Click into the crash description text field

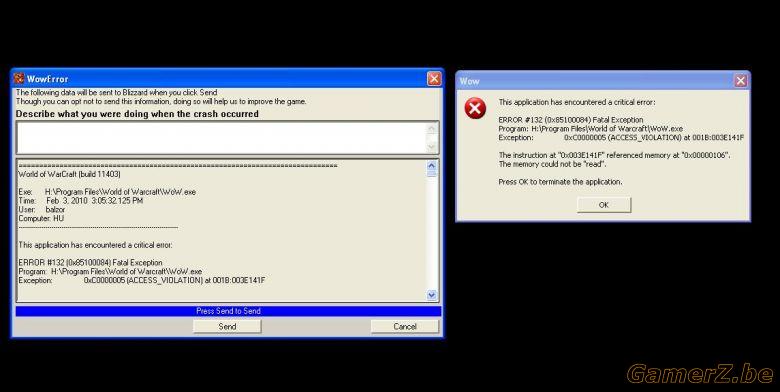[221, 138]
